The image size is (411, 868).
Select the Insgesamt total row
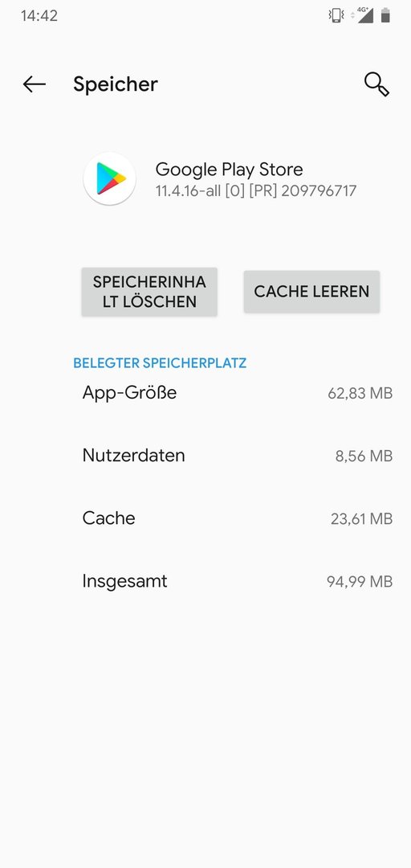pyautogui.click(x=238, y=581)
